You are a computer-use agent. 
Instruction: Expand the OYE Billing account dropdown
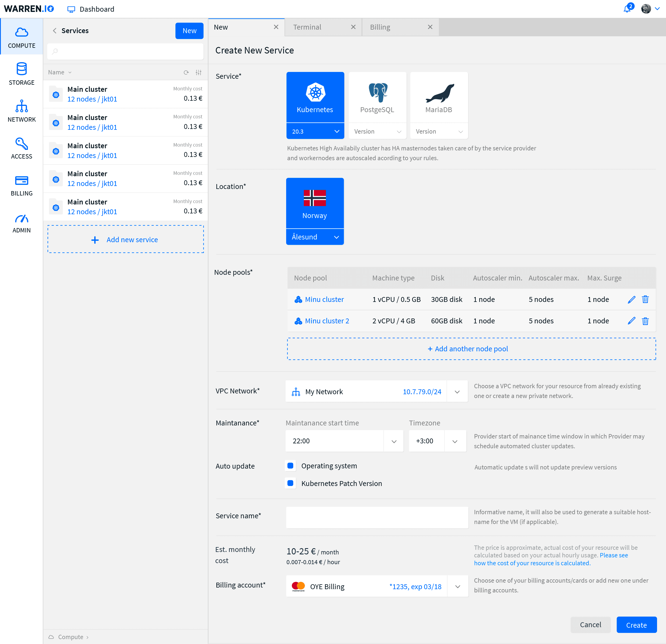(x=458, y=586)
